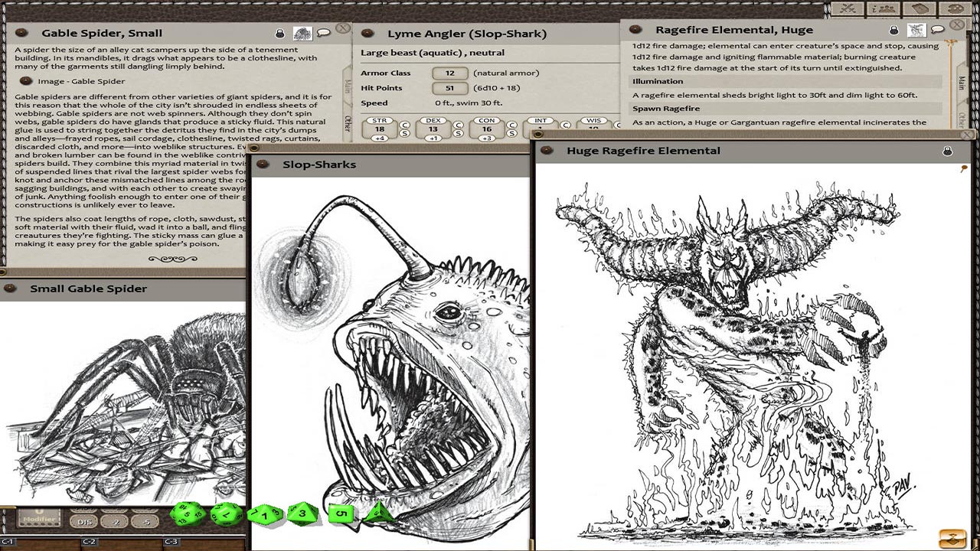Unpin the Huge Ragefire Elemental image window
This screenshot has height=551, width=980.
point(964,168)
